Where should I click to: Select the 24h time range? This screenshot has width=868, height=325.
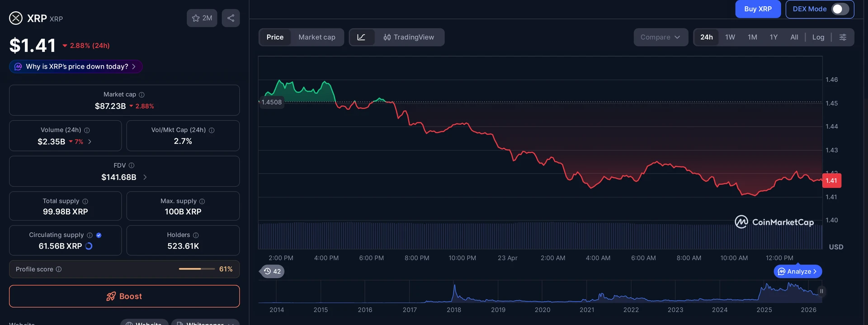click(x=707, y=37)
